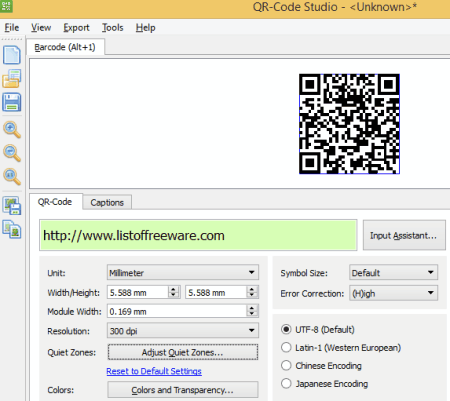
Task: Reset zoom with the 1:1 magnifier icon
Action: click(x=12, y=176)
